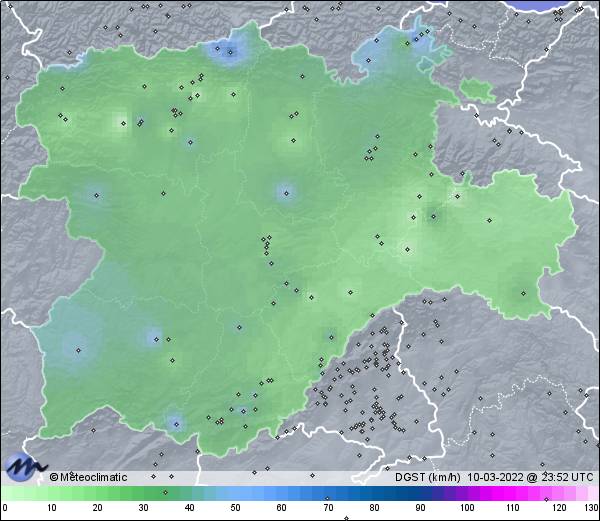Click the 10 label on the scale

pos(52,508)
